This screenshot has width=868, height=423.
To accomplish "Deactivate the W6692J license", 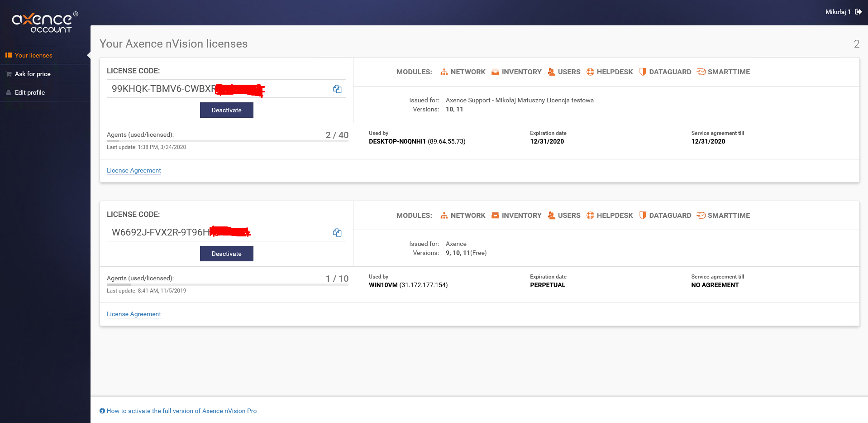I will pyautogui.click(x=226, y=254).
